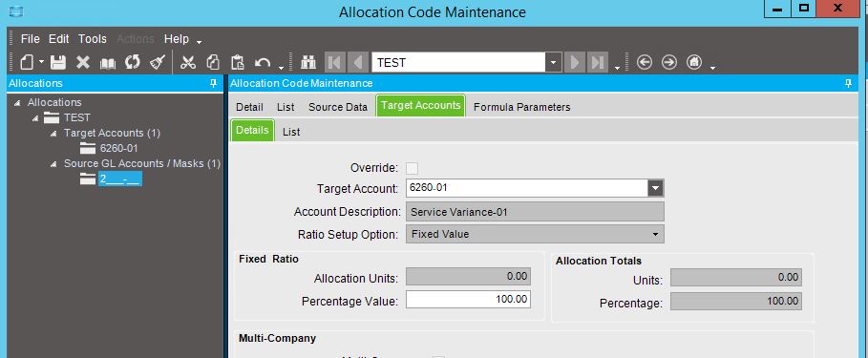Switch to the Source Data tab
868x358 pixels.
tap(338, 107)
